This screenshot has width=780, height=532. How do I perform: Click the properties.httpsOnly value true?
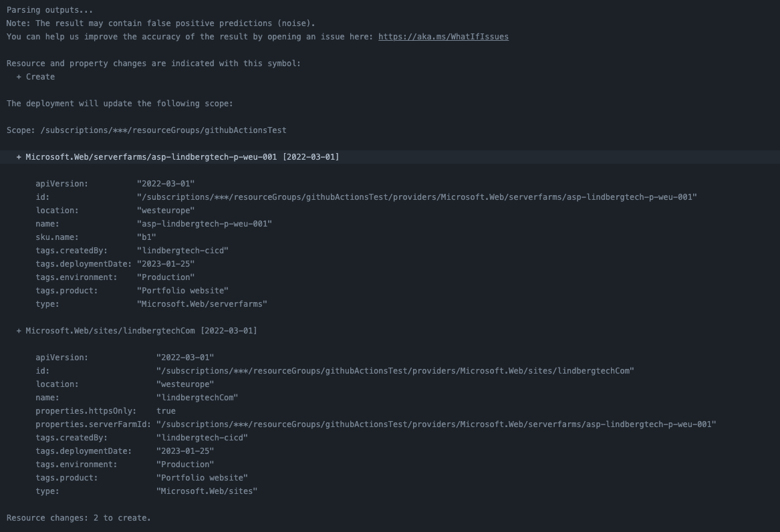pos(166,411)
